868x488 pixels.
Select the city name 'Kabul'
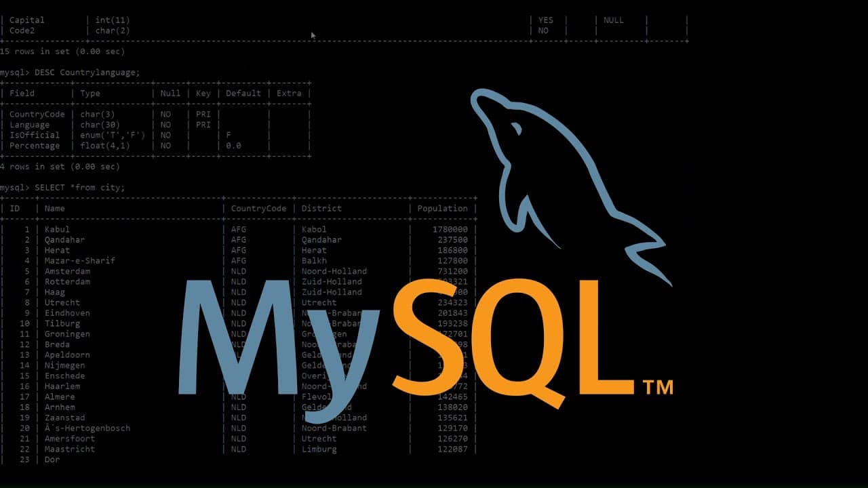point(57,230)
